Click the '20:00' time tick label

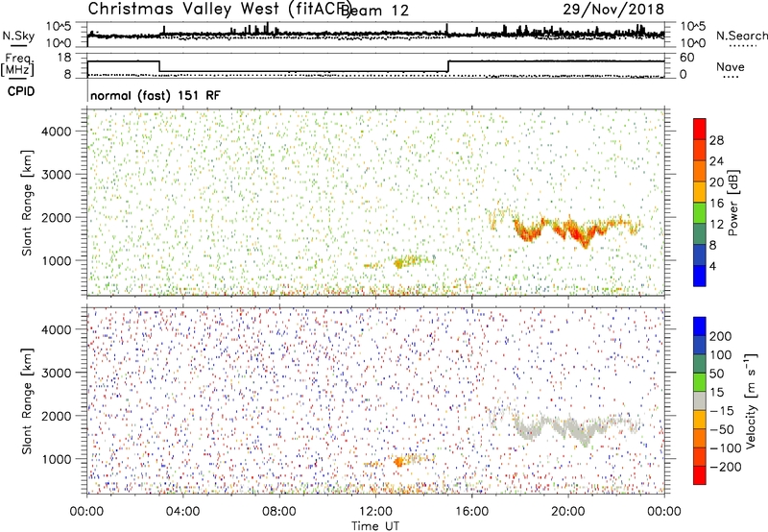coord(568,512)
